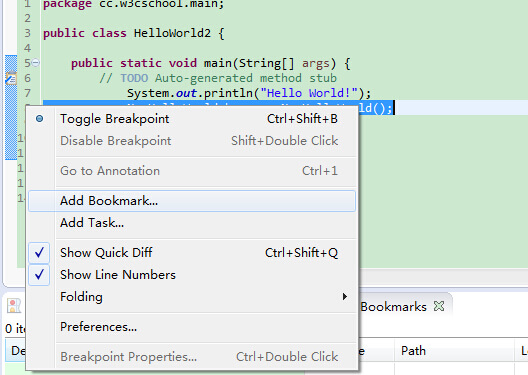Click the TODO task marker icon on line 6

[11, 78]
